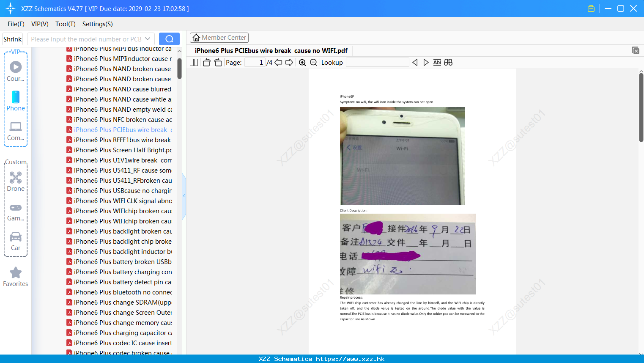Select the iPhone6 Plus PCIEbus PDF tab
The image size is (644, 363).
tap(271, 51)
